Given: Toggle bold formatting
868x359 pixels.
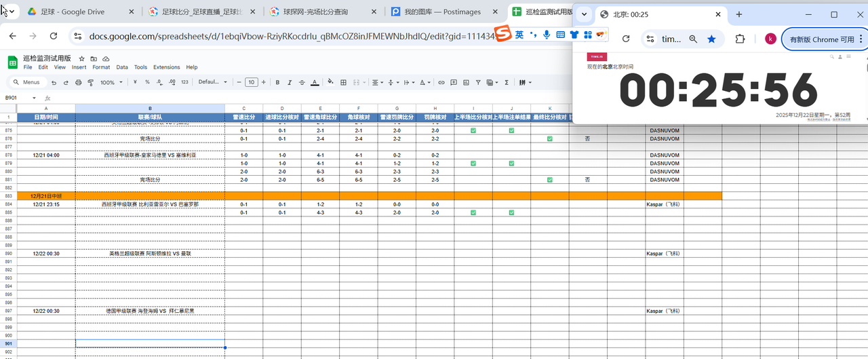Looking at the screenshot, I should [277, 82].
